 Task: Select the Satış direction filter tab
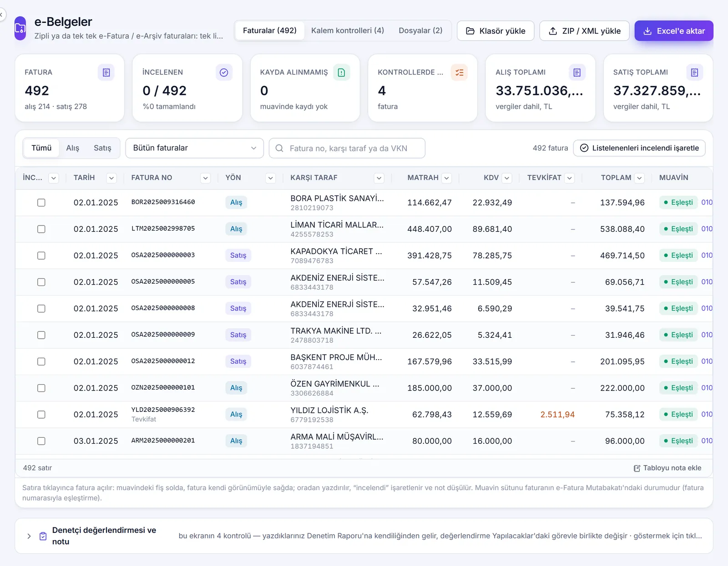(x=102, y=148)
